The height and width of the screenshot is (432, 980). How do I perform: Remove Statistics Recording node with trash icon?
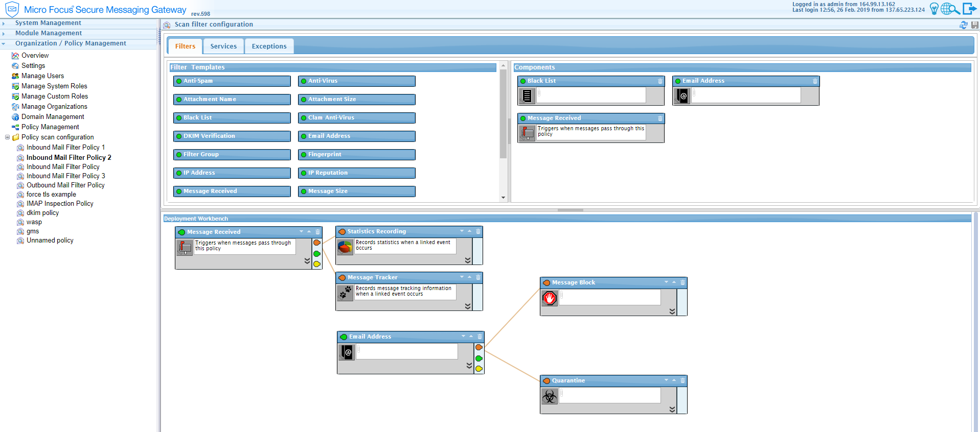coord(478,231)
